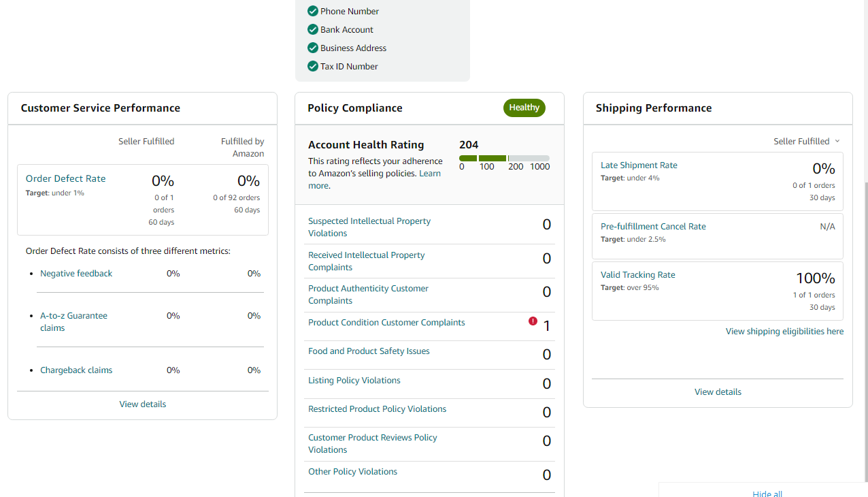Open Valid Tracking Rate metric
The image size is (868, 497).
638,274
